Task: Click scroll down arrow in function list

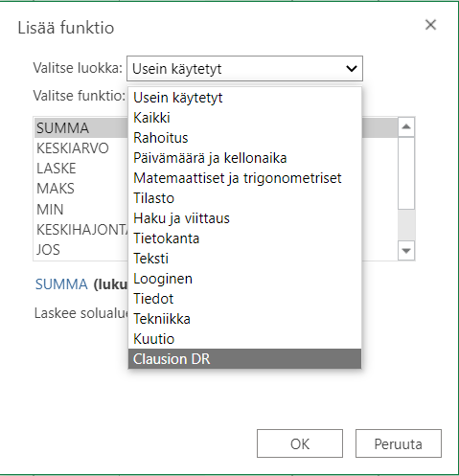Action: [406, 251]
